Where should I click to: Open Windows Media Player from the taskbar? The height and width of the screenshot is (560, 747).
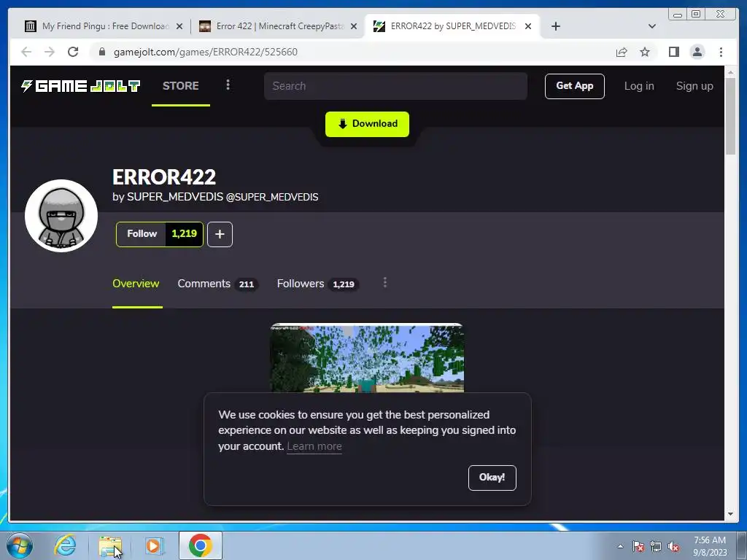(155, 545)
